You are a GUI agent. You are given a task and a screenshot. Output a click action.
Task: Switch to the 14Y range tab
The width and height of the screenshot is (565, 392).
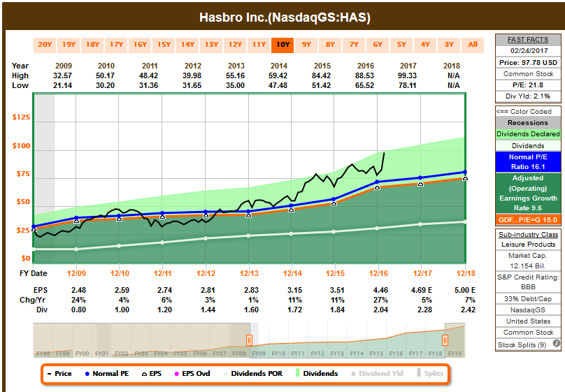click(187, 45)
